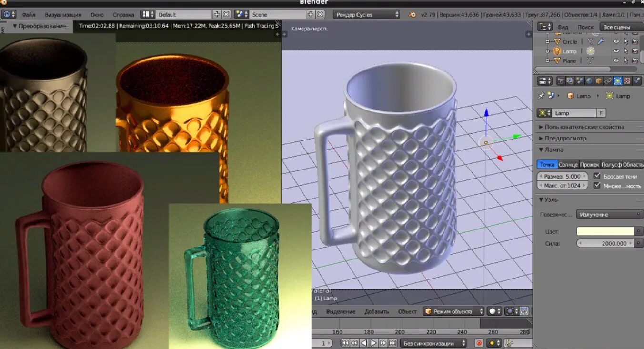Toggle the Бросает тени checkbox

(x=597, y=176)
